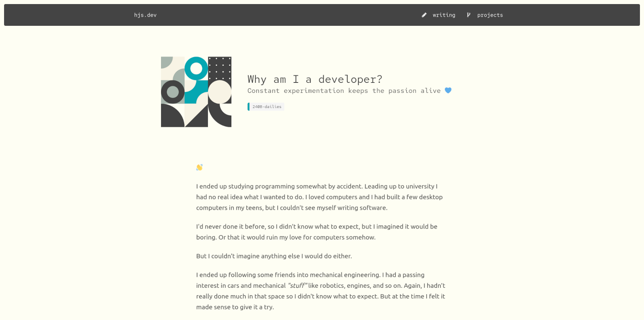Select the 2408-dailies tag
The image size is (644, 320).
267,107
